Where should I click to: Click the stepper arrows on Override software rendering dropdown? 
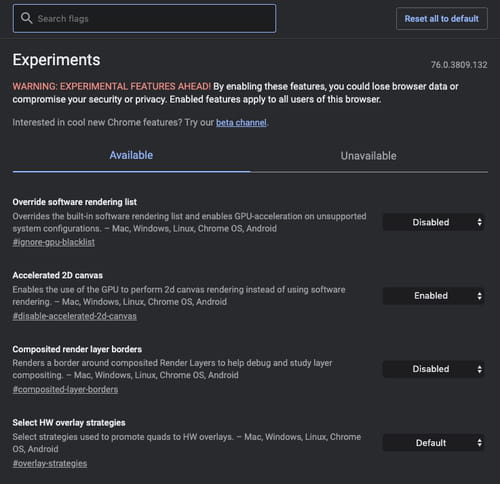click(479, 222)
